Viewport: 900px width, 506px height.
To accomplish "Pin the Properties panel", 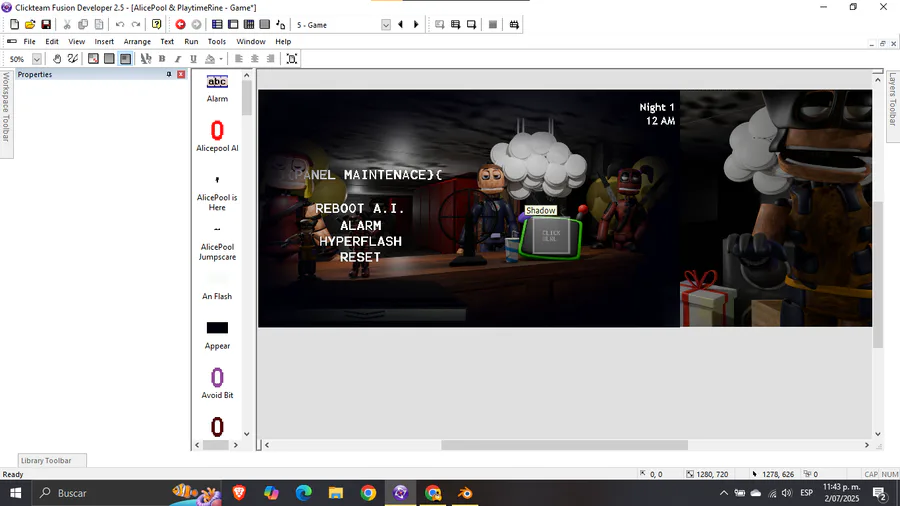I will pos(169,75).
